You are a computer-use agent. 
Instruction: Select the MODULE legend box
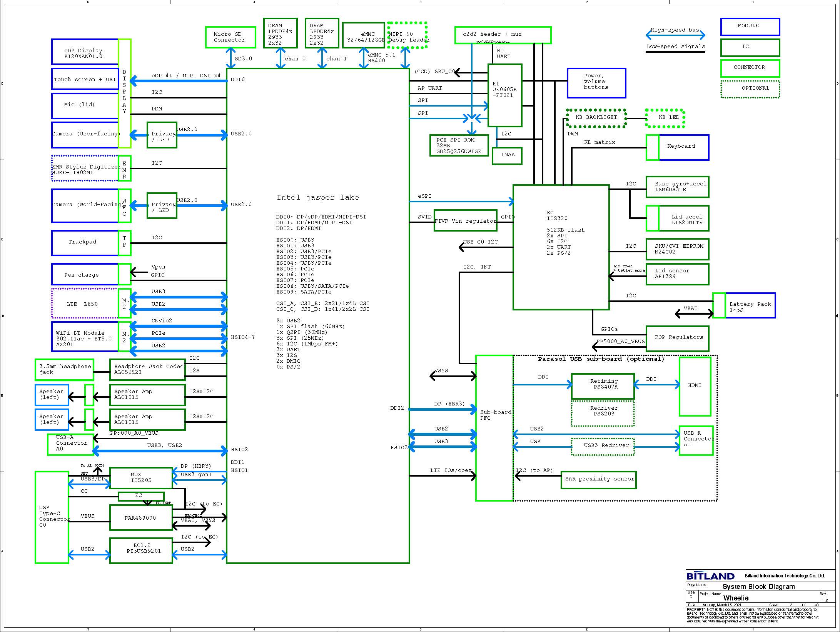(750, 27)
